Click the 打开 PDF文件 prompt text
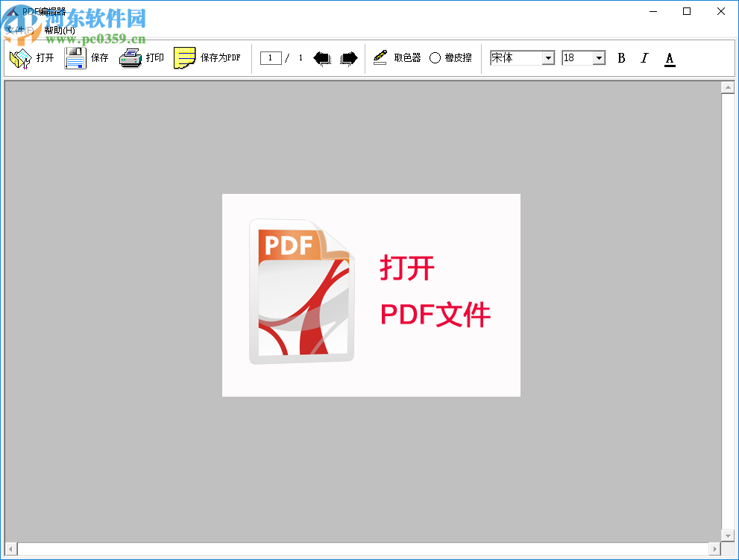Viewport: 739px width, 560px height. pos(435,291)
